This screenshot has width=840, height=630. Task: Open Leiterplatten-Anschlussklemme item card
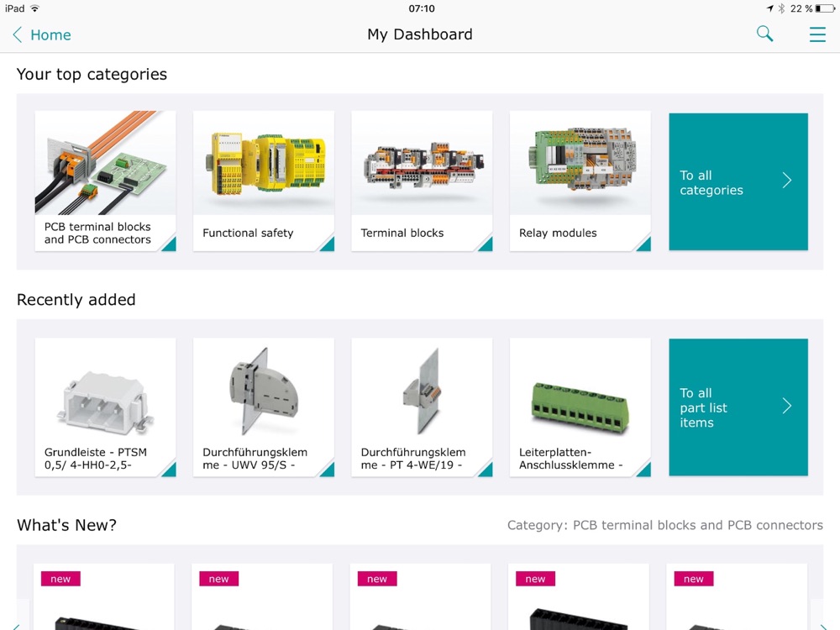click(580, 407)
